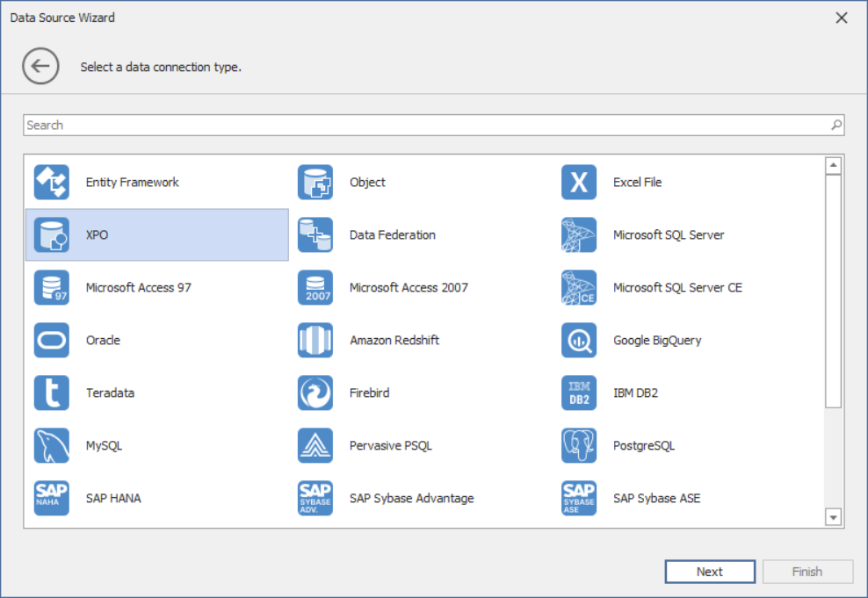Click inside the Search field

click(422, 126)
